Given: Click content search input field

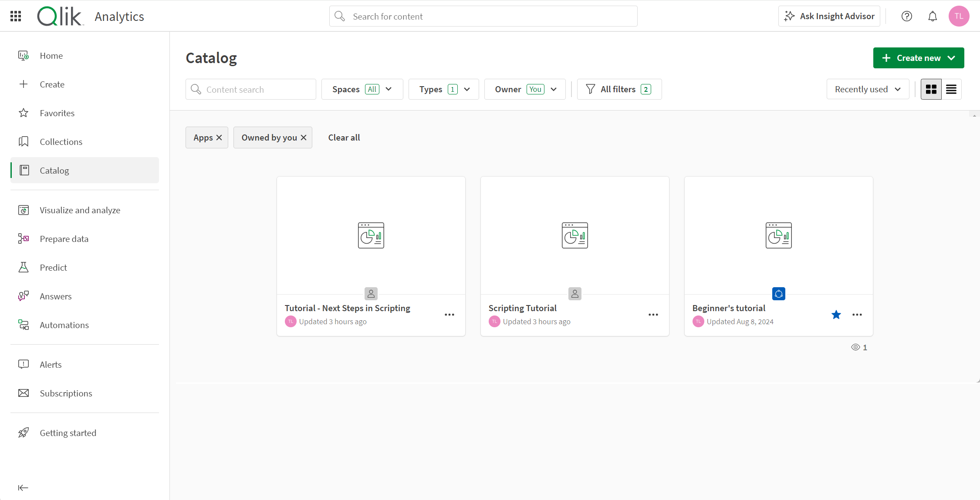Looking at the screenshot, I should [x=251, y=89].
